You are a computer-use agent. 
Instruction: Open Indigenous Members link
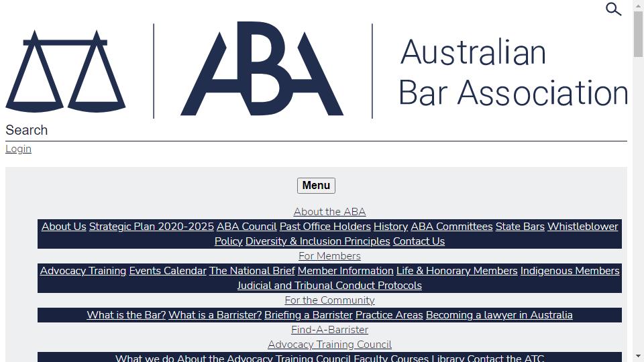click(570, 271)
